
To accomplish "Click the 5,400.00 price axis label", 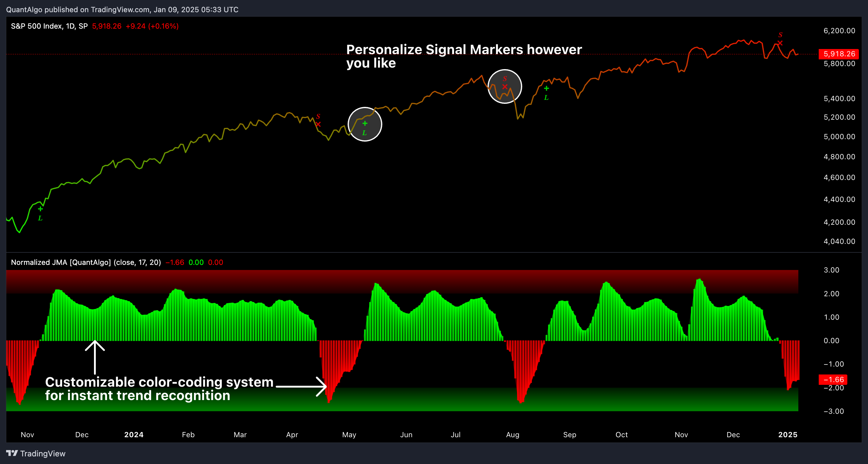I will pyautogui.click(x=839, y=99).
